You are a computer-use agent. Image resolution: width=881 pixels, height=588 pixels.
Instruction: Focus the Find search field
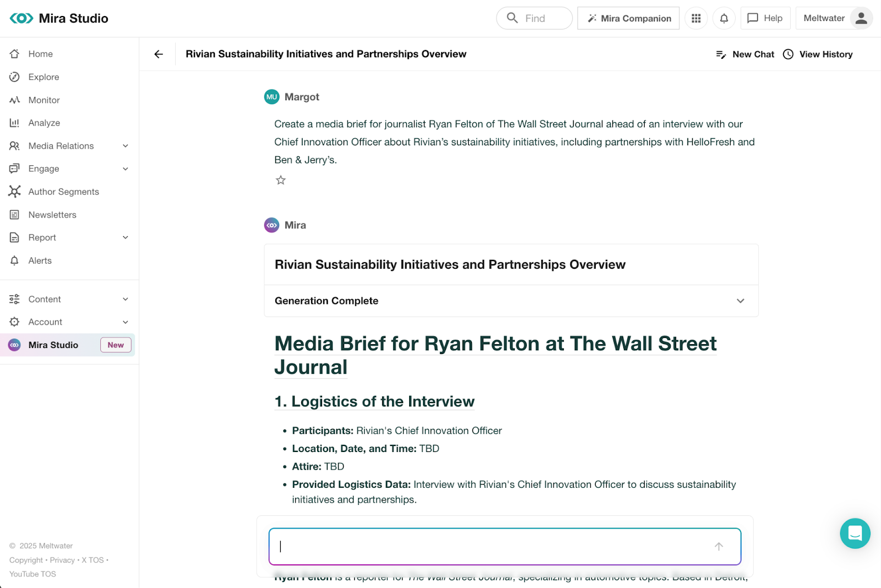pyautogui.click(x=534, y=18)
